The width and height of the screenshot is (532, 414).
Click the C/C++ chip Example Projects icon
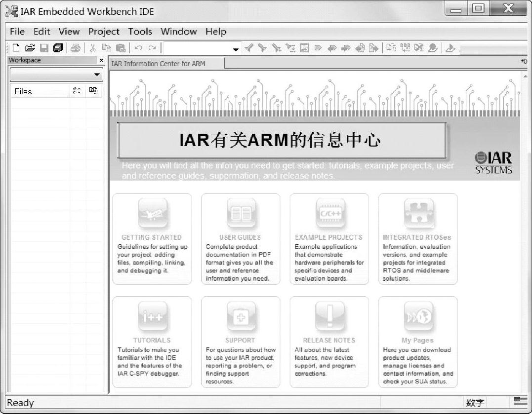coord(330,213)
